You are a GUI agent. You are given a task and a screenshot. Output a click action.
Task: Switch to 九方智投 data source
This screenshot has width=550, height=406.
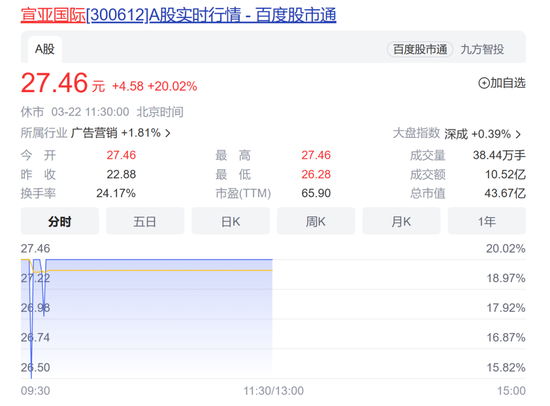482,49
